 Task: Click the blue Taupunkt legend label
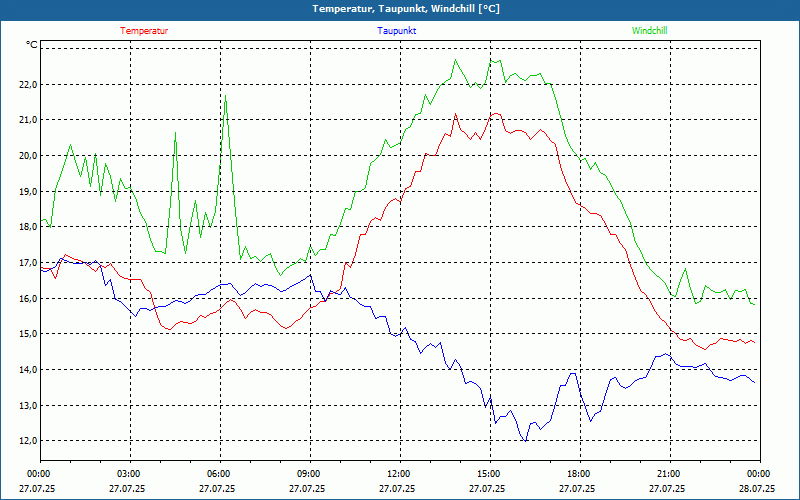[x=397, y=30]
